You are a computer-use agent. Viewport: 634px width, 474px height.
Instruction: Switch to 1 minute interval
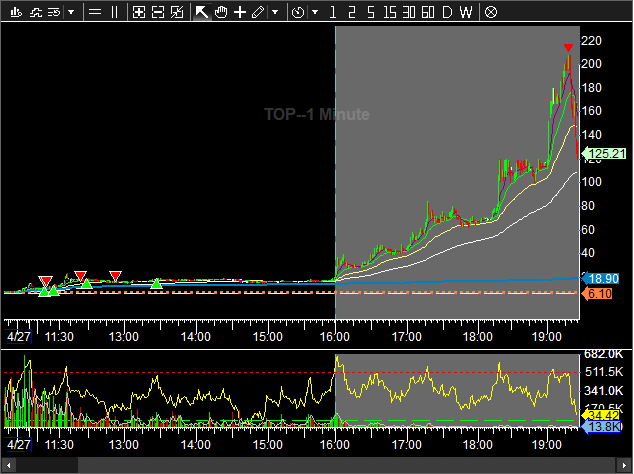[333, 13]
